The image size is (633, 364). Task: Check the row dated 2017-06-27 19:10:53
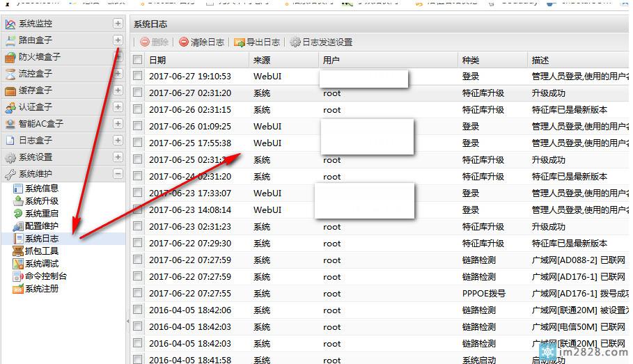138,76
